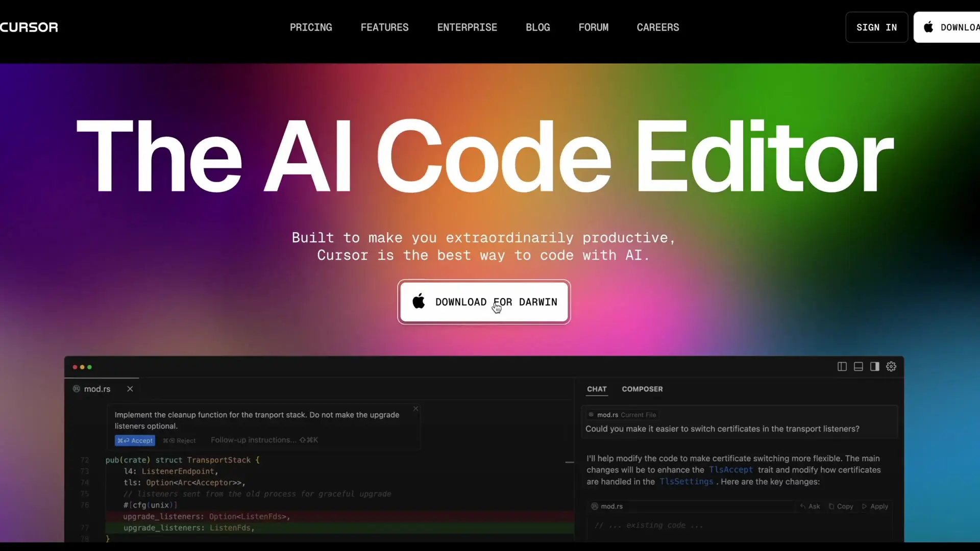Image resolution: width=980 pixels, height=551 pixels.
Task: Click the TlsAccept code reference
Action: tap(730, 470)
